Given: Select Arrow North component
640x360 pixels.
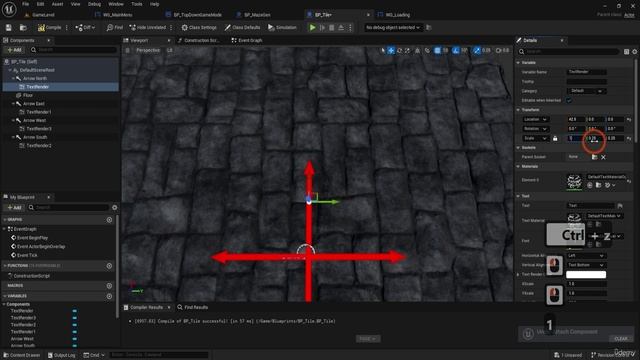Looking at the screenshot, I should [35, 78].
